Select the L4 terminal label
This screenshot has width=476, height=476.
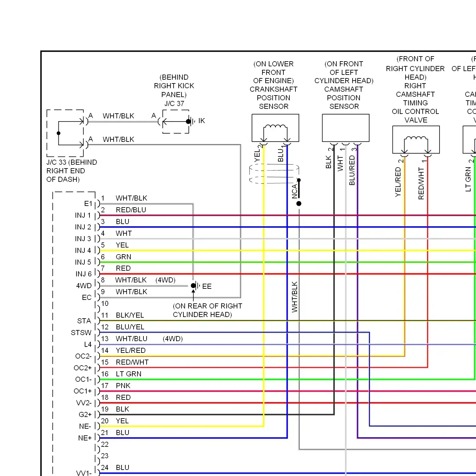(88, 345)
